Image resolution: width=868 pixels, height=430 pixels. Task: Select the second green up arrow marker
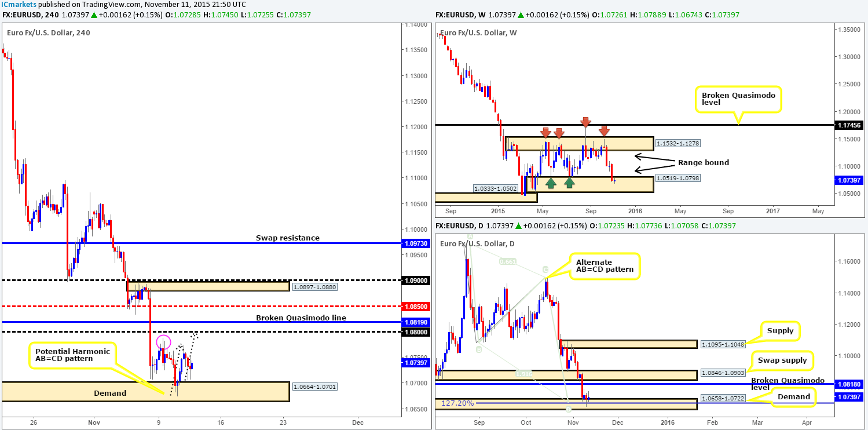569,183
